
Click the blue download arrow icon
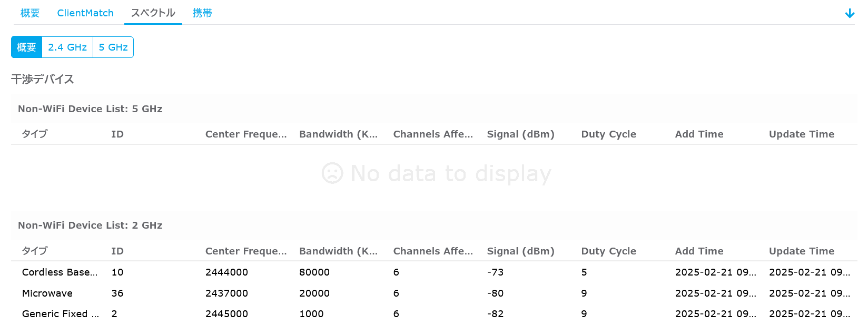point(850,13)
